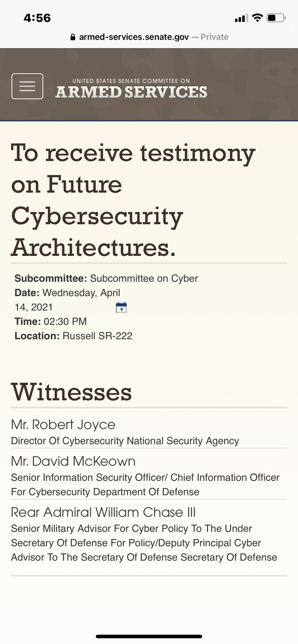Open Rear Admiral William Chase III entry

103,512
